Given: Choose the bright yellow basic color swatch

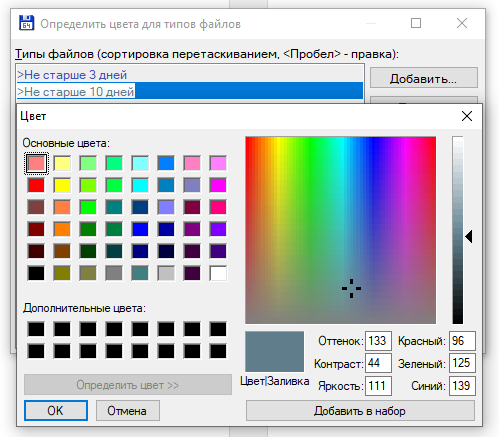Looking at the screenshot, I should [x=62, y=185].
